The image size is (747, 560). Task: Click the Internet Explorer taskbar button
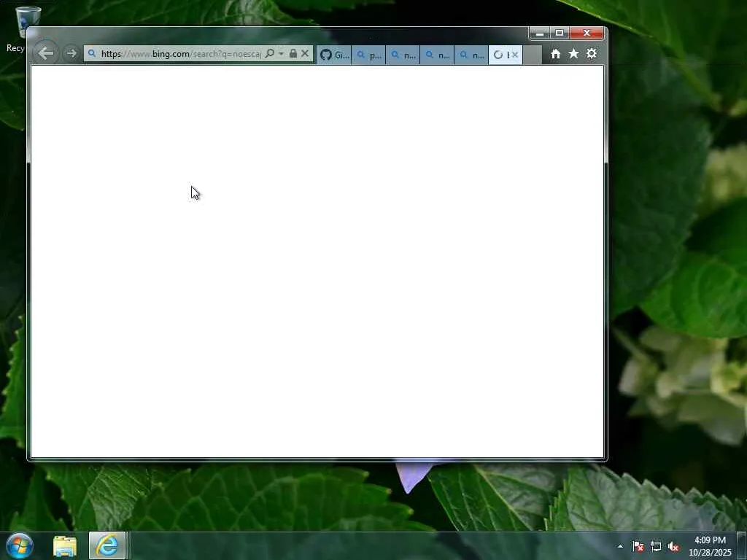107,546
